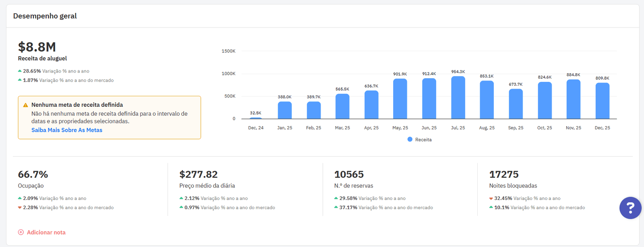Click the Receita legend label text
Screen dimensions: 644x247
click(x=423, y=140)
